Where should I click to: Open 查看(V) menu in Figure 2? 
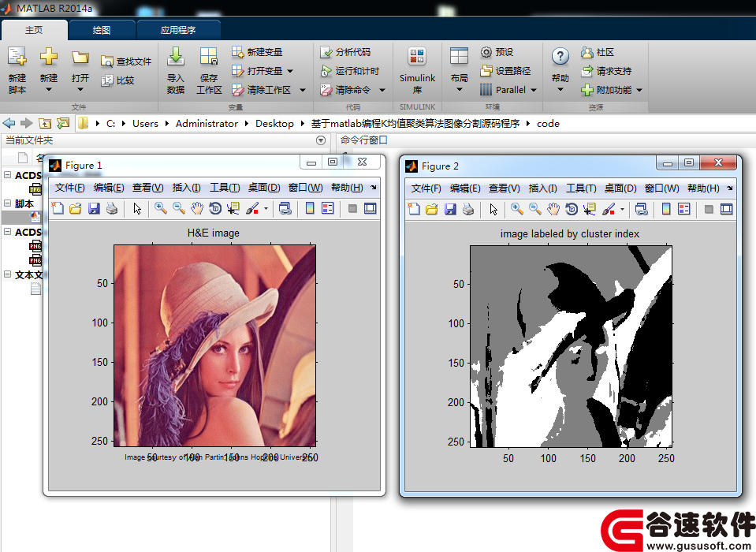pos(504,188)
